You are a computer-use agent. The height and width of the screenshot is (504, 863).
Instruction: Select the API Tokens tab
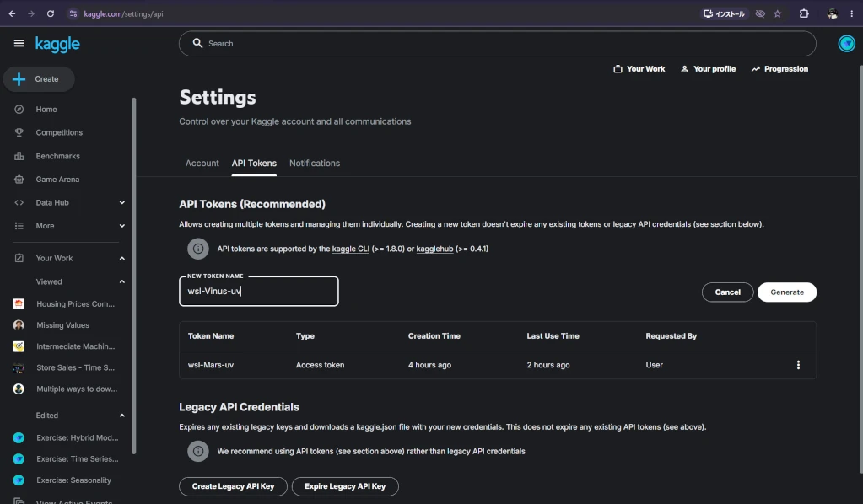click(x=254, y=164)
